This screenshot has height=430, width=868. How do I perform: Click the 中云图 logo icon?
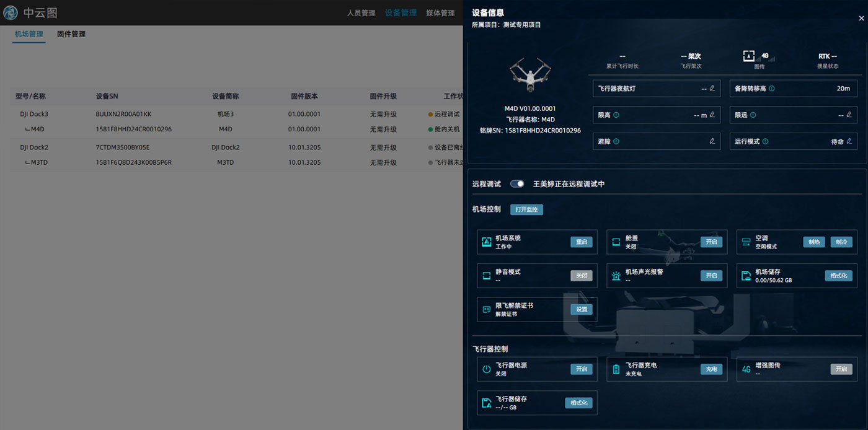click(x=11, y=12)
